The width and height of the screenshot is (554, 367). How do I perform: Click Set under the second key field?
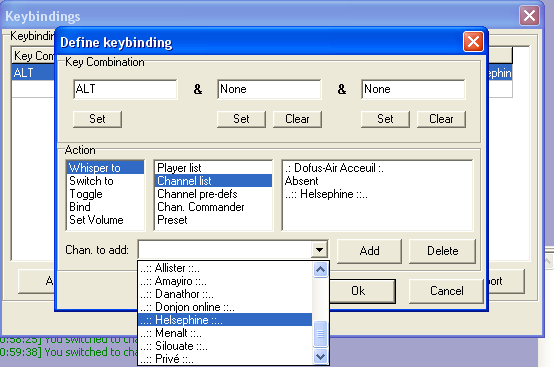point(241,119)
